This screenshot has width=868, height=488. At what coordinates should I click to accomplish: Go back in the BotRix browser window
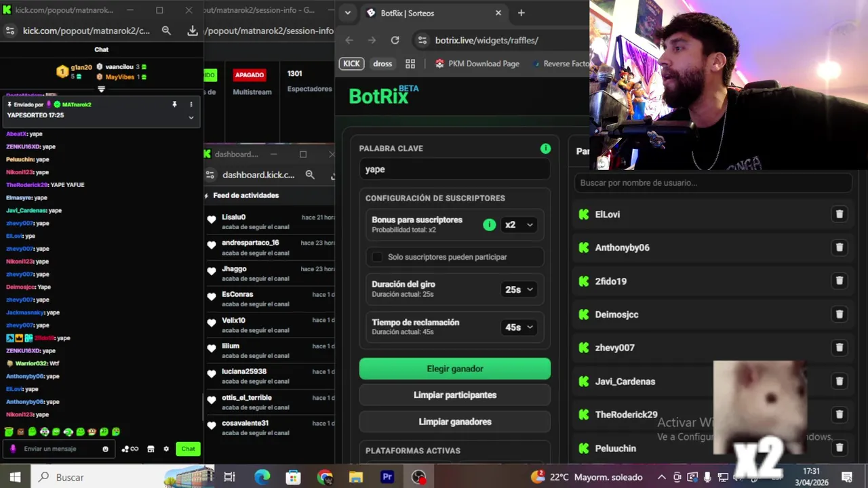(x=349, y=40)
